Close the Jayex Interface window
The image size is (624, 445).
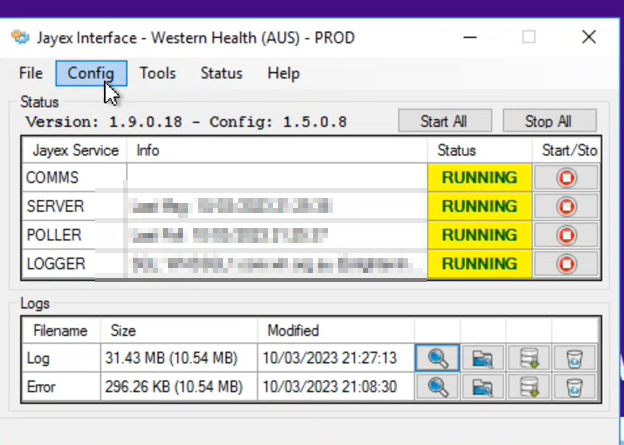pyautogui.click(x=589, y=37)
